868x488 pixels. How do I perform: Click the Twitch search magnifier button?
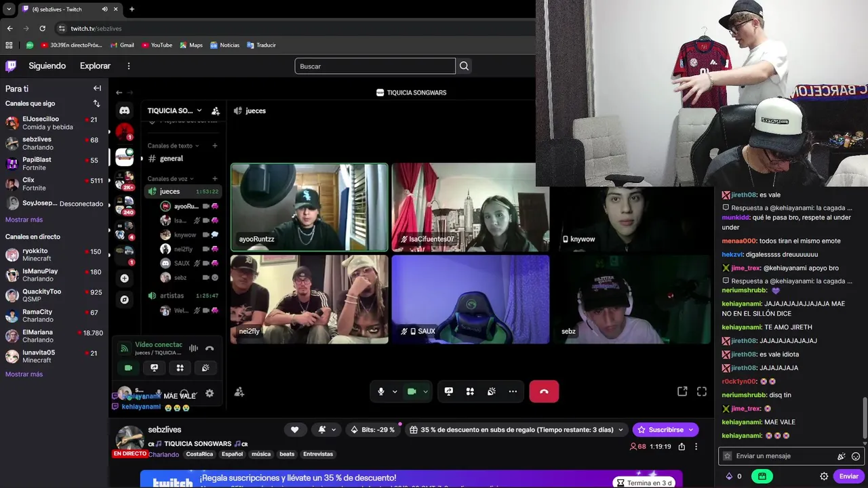tap(464, 66)
